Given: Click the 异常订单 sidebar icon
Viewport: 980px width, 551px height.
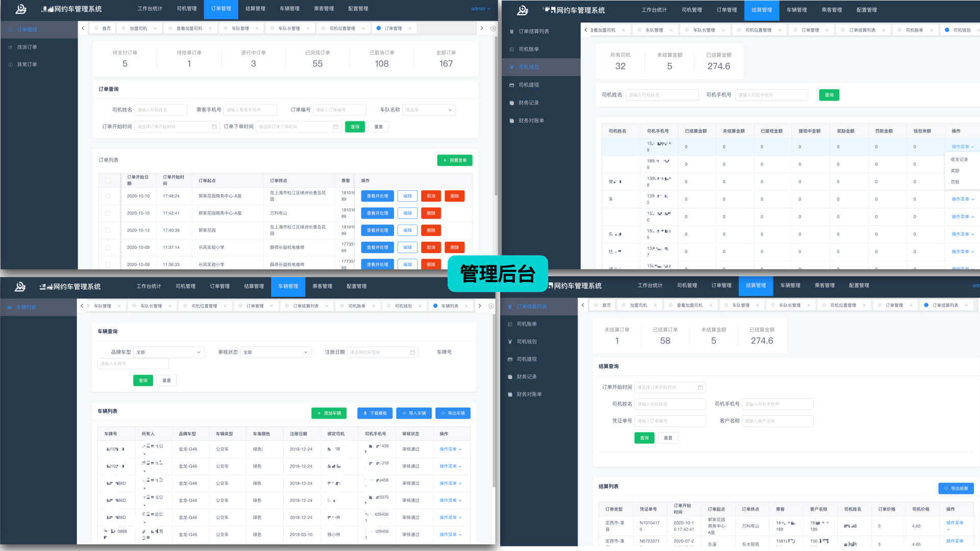Looking at the screenshot, I should point(10,64).
